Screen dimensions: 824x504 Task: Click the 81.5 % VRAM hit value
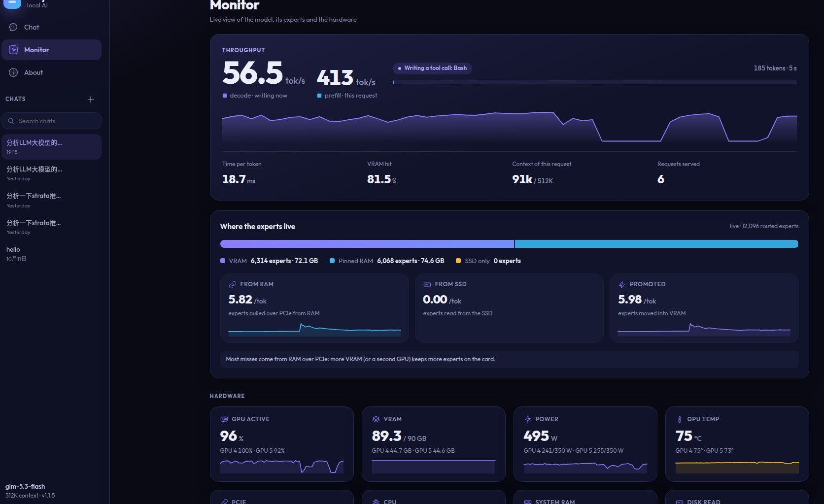pyautogui.click(x=381, y=179)
